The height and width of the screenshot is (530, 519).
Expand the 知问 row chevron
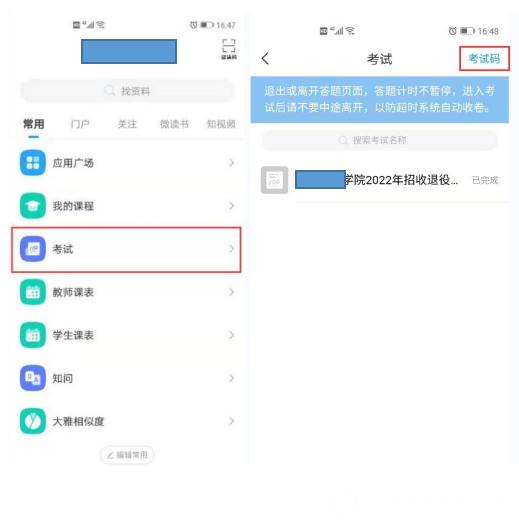pyautogui.click(x=232, y=378)
